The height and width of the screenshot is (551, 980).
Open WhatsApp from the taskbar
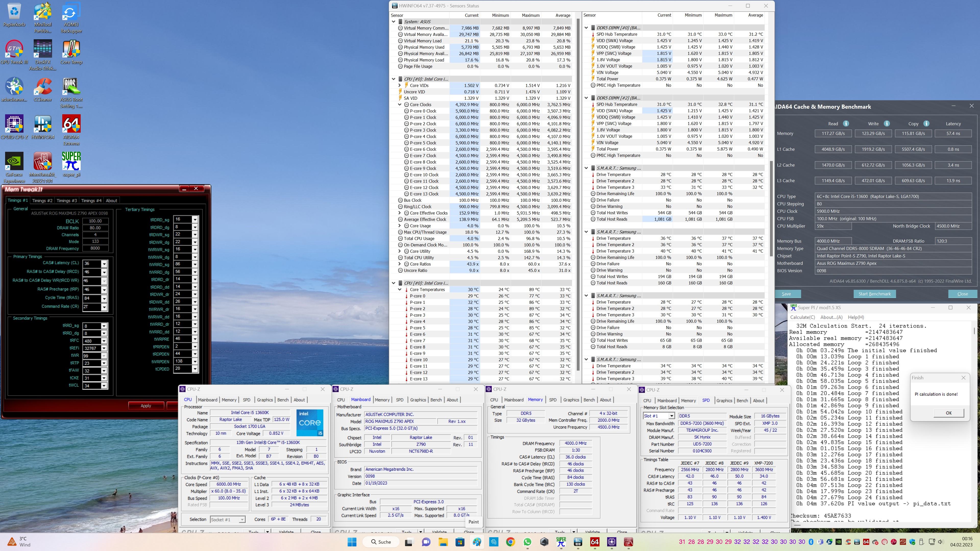527,542
